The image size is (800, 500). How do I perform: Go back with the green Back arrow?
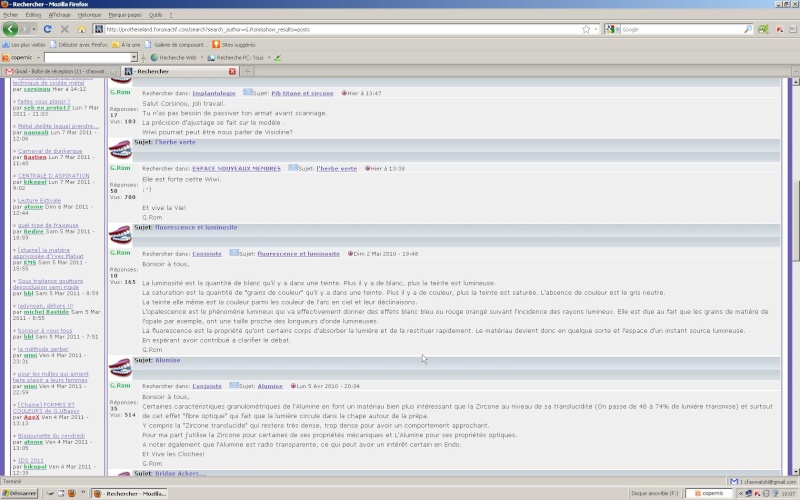click(x=10, y=29)
